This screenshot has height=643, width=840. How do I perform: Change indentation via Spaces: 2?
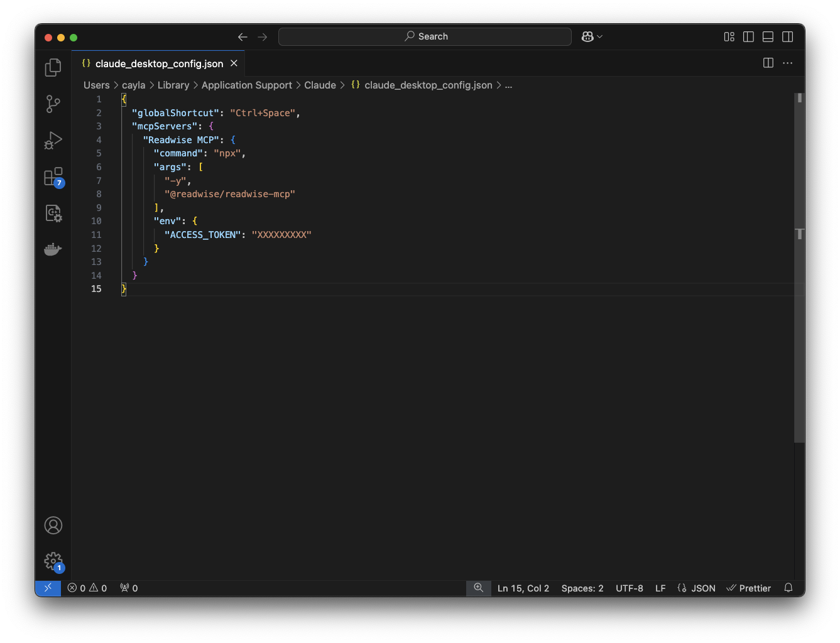[582, 588]
